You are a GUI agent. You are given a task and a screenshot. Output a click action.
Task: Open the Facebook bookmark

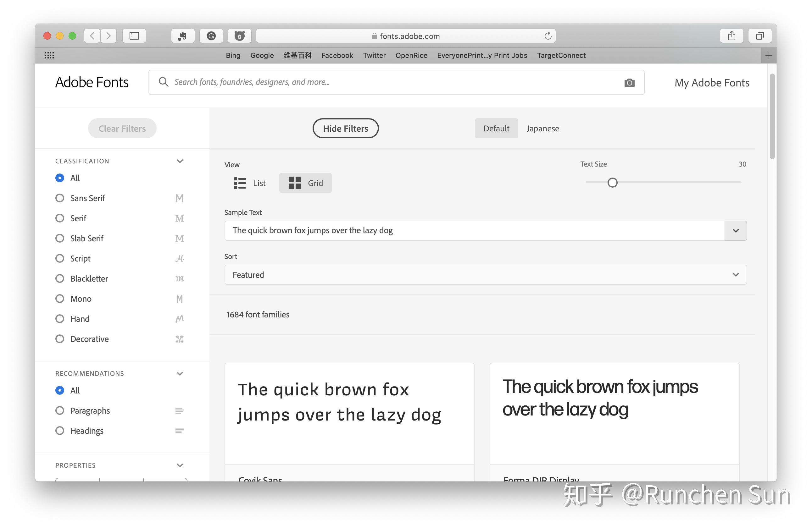point(337,55)
